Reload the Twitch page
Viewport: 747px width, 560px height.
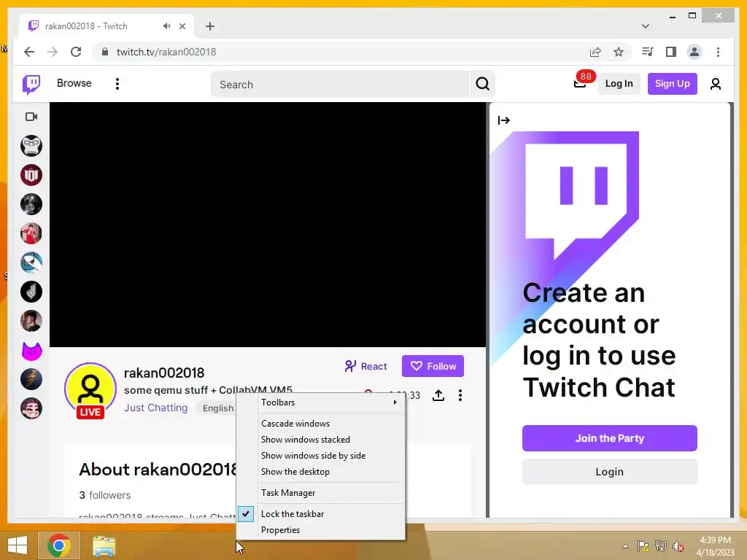point(76,52)
